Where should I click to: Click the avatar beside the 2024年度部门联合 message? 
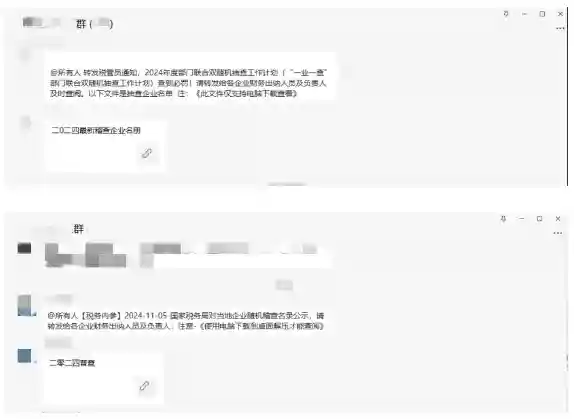25,55
